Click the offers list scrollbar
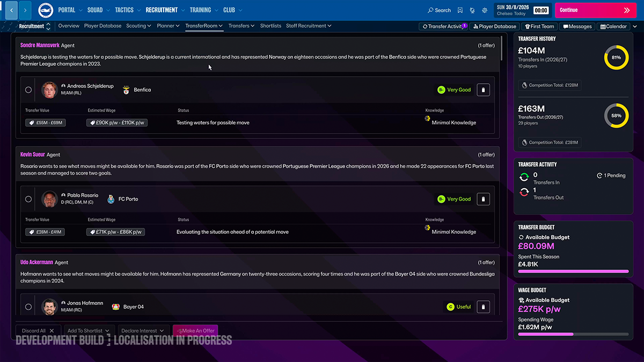Image resolution: width=644 pixels, height=362 pixels. coord(502,48)
